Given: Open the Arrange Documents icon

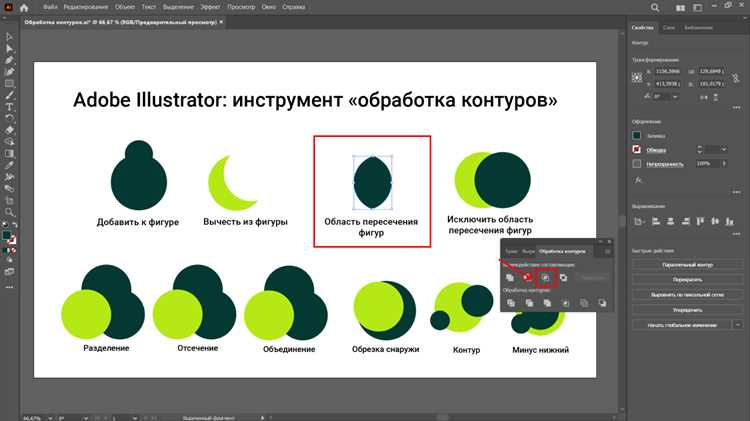Looking at the screenshot, I should [680, 8].
